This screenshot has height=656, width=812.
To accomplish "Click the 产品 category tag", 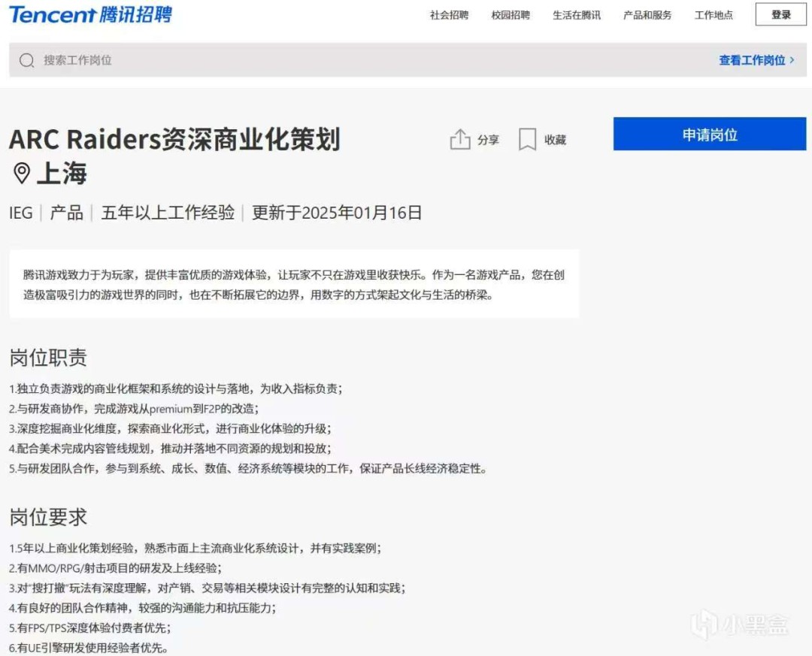I will click(x=66, y=213).
